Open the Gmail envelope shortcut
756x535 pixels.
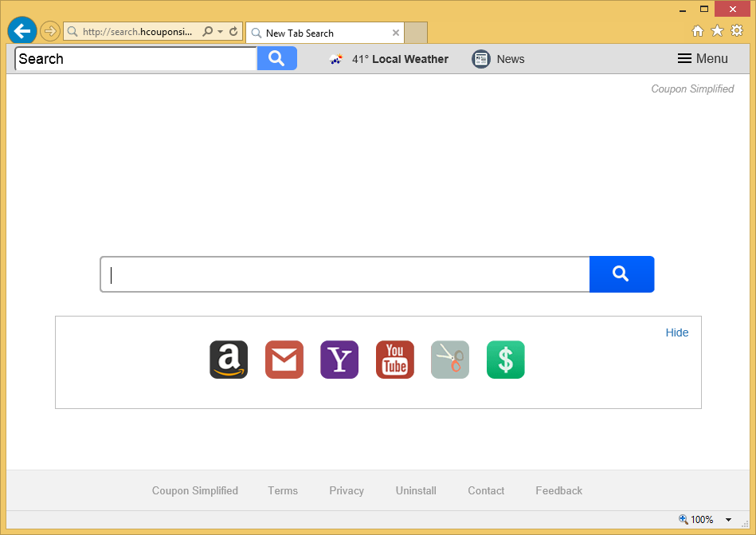(x=284, y=360)
